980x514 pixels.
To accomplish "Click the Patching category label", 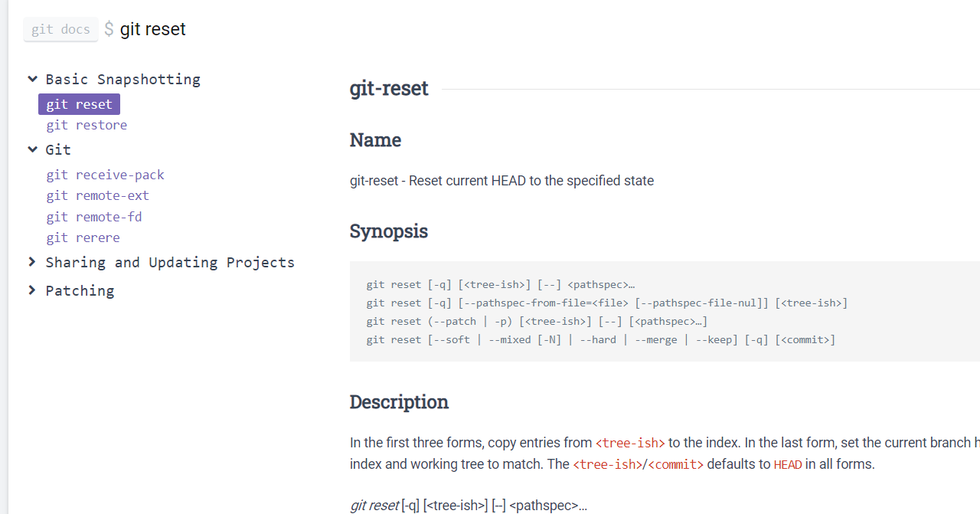I will coord(80,290).
